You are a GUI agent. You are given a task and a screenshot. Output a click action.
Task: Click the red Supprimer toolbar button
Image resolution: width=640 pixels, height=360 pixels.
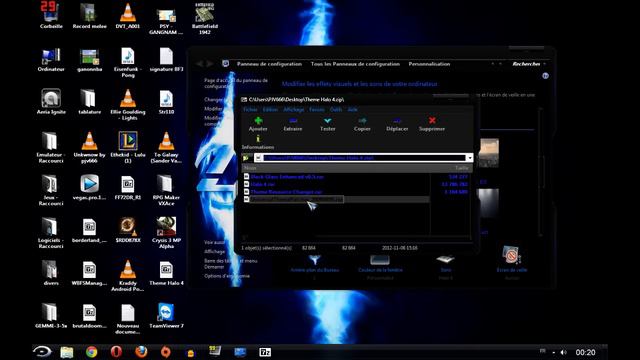click(x=432, y=124)
